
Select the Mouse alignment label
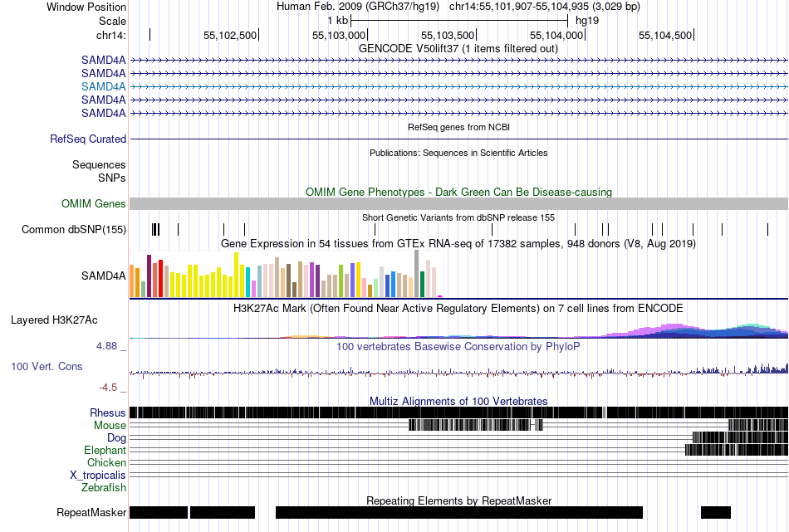[x=110, y=426]
